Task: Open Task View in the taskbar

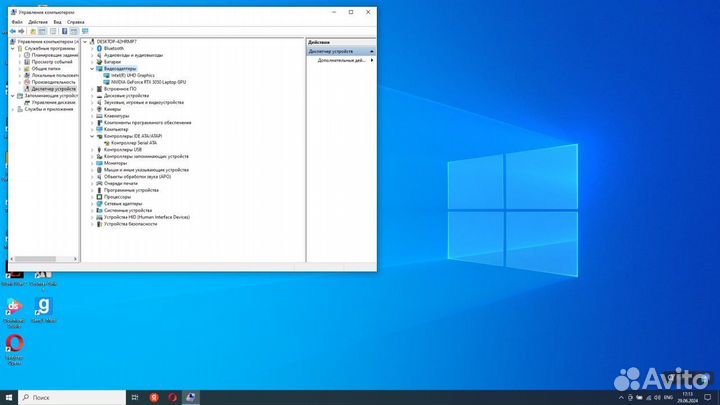Action: tap(135, 398)
